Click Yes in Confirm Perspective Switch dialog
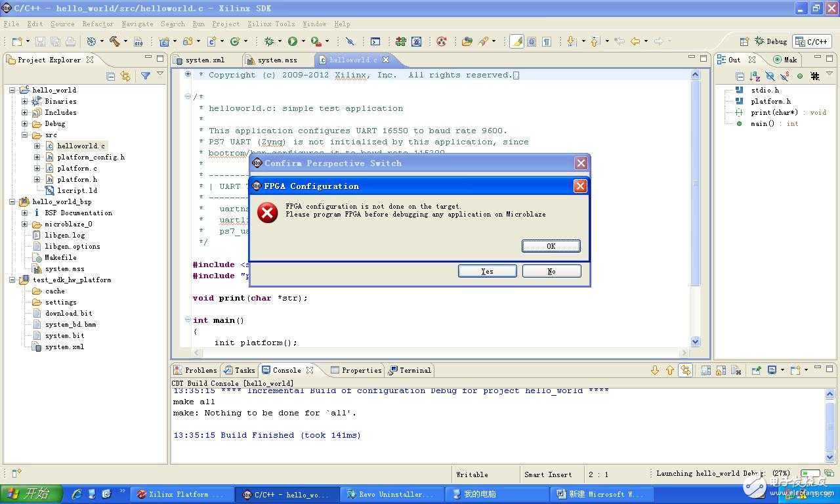 tap(487, 271)
